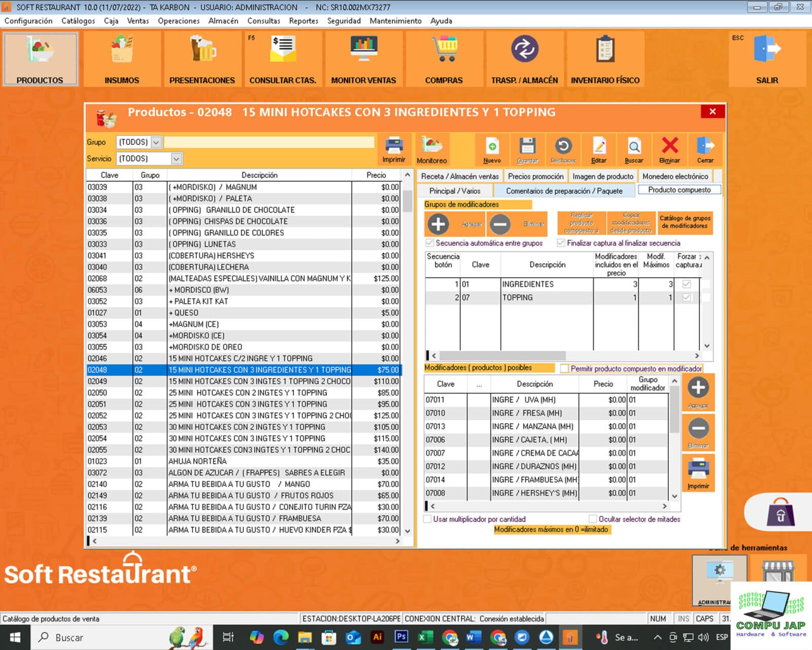Select the INGREDIENTES modifier group row
The height and width of the screenshot is (650, 812).
point(562,284)
